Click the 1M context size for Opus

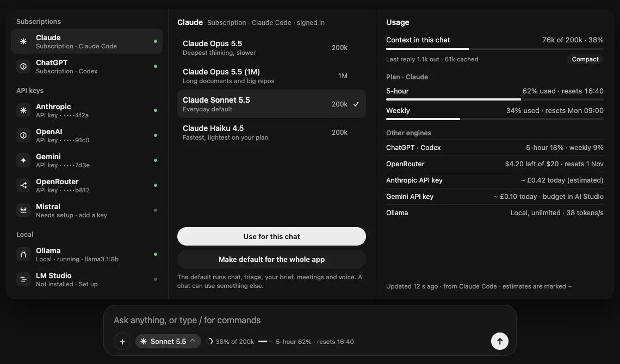click(343, 76)
